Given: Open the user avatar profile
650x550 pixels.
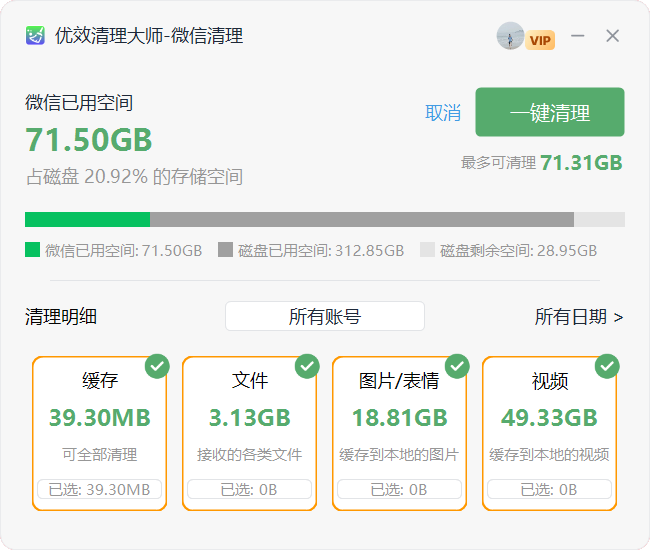Looking at the screenshot, I should (510, 36).
